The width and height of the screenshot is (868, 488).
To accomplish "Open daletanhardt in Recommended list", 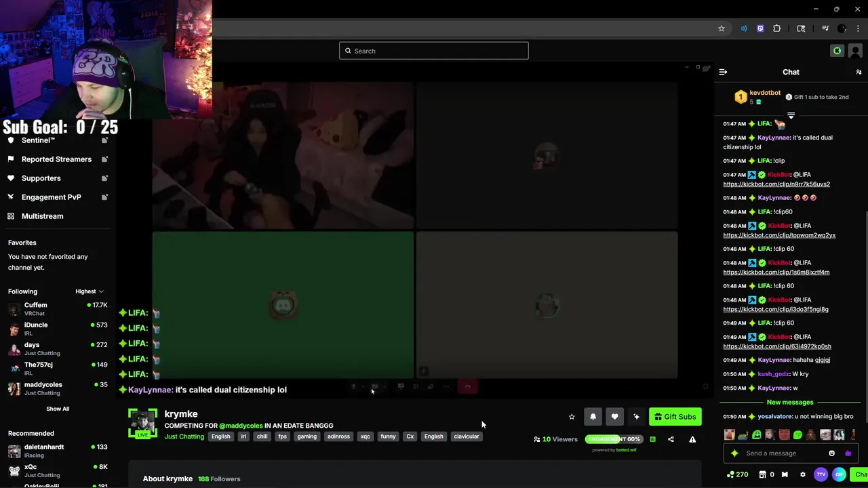I will click(x=58, y=451).
